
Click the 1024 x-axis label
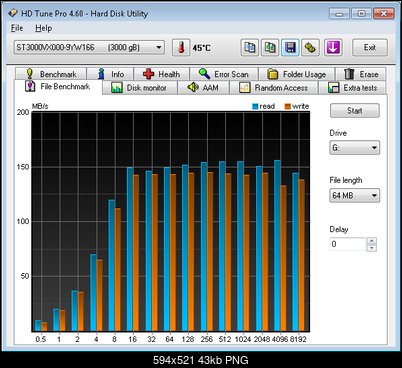click(243, 339)
